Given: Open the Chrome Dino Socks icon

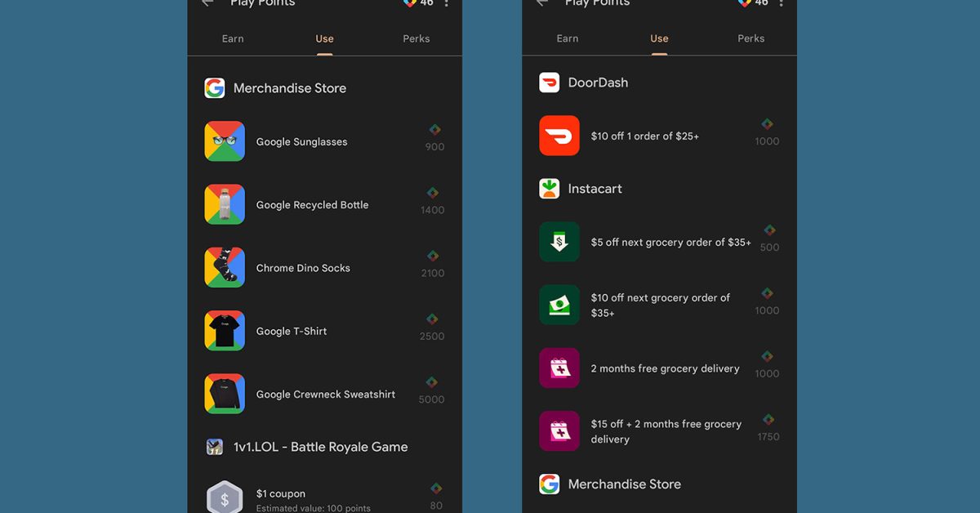Looking at the screenshot, I should (x=225, y=268).
